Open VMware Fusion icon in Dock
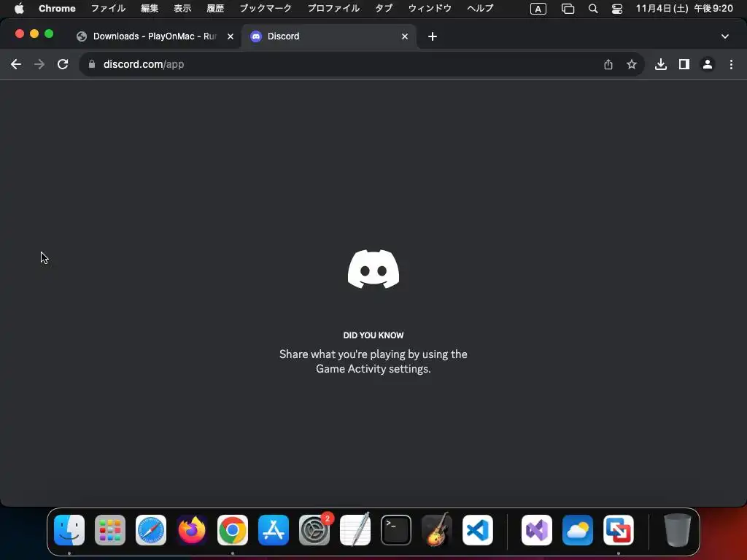 click(619, 530)
